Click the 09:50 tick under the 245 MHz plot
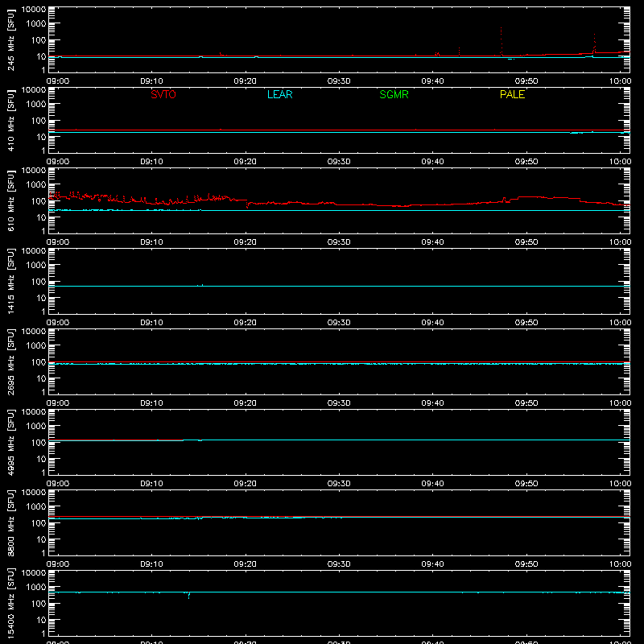 click(526, 81)
